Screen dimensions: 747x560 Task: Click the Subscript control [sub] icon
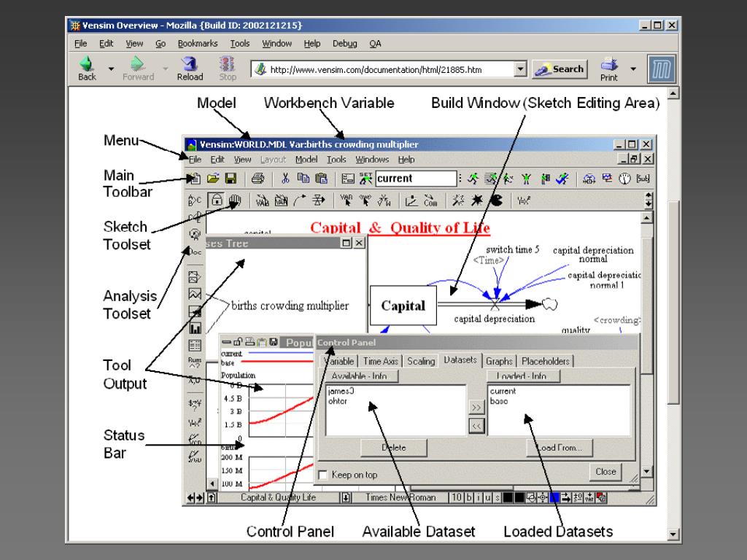(x=643, y=179)
